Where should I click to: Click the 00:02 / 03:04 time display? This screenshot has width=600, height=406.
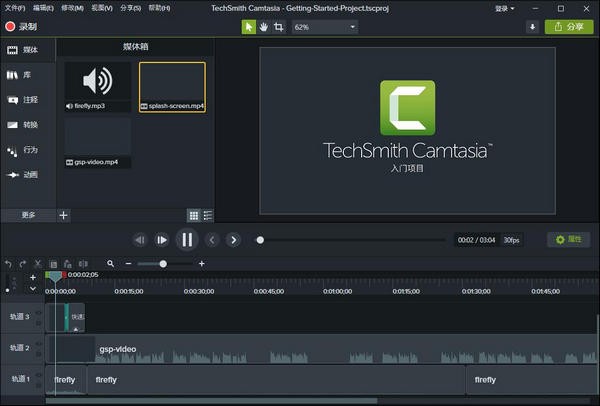click(476, 240)
